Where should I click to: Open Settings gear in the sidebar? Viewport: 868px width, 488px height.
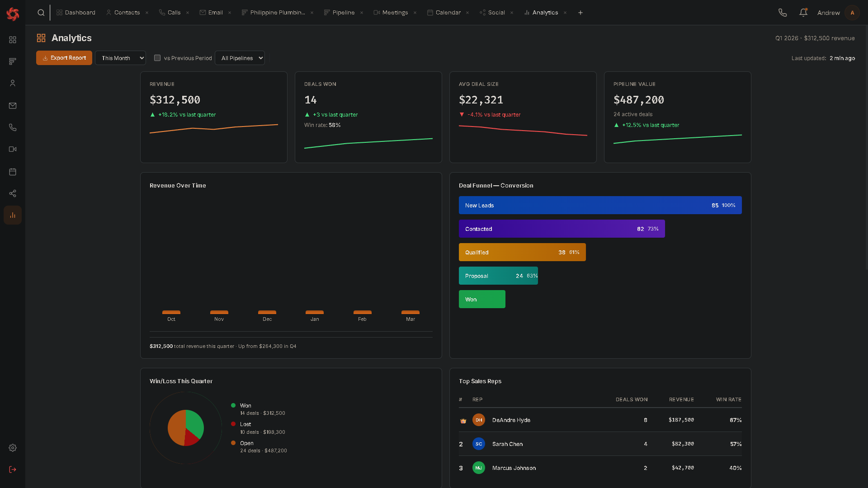coord(13,448)
